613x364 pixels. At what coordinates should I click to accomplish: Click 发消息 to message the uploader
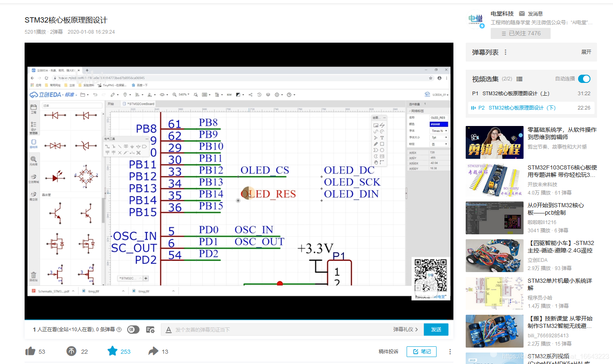(x=535, y=14)
